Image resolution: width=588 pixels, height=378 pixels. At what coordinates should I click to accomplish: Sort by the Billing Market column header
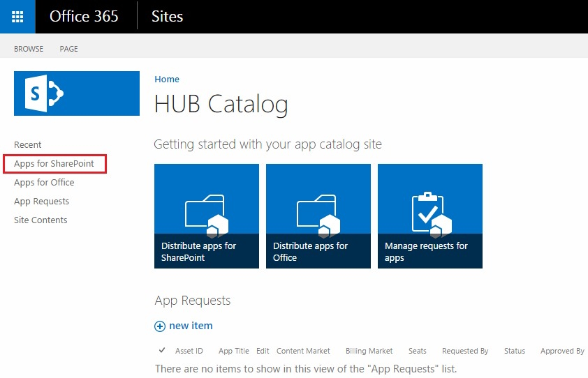click(369, 351)
